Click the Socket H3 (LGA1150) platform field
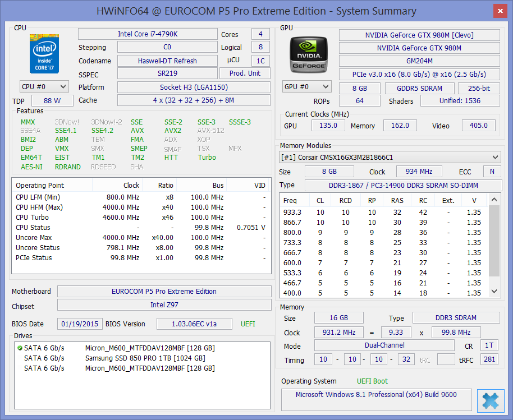513x420 pixels. pyautogui.click(x=194, y=87)
